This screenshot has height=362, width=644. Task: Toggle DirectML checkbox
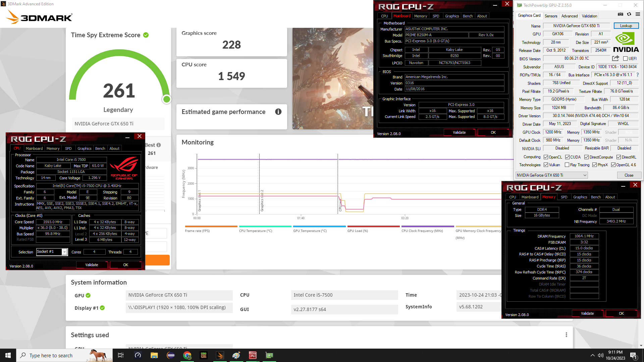[x=619, y=157]
